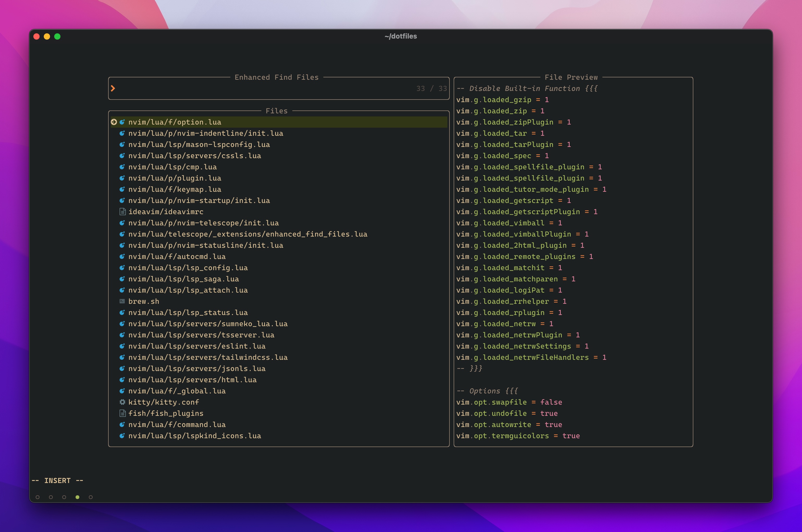Click the document icon beside ideavim/ideavimrc
The width and height of the screenshot is (802, 532).
[x=122, y=212]
